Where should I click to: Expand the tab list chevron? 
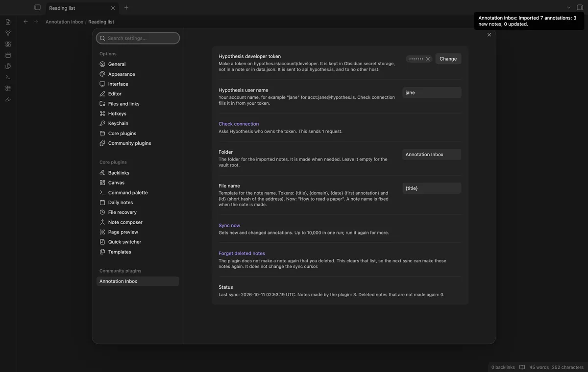click(x=569, y=7)
